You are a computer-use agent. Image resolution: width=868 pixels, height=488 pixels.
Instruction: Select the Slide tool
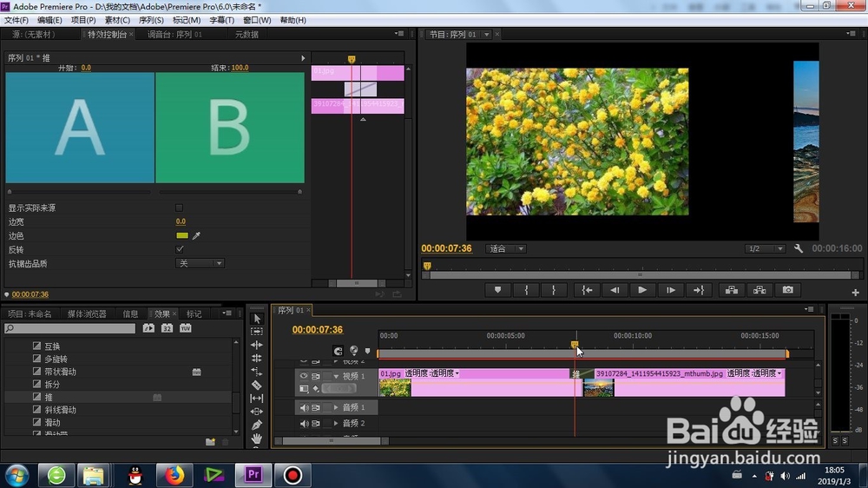point(257,412)
